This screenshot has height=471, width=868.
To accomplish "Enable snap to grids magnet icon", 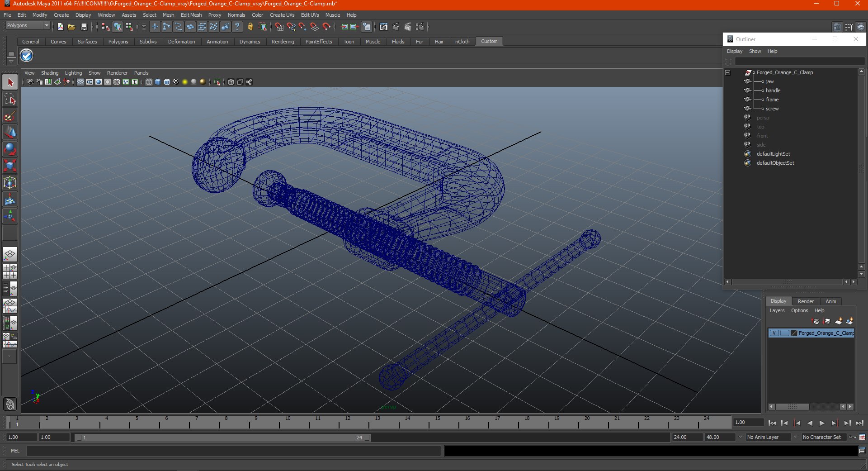I will (x=279, y=27).
